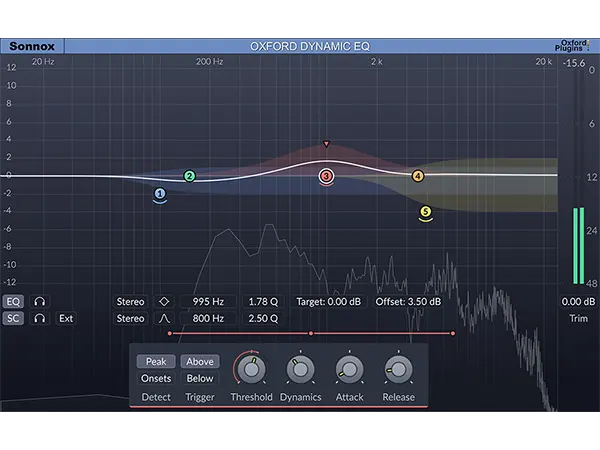
Task: Enable external side-chain Ext
Action: tap(66, 318)
